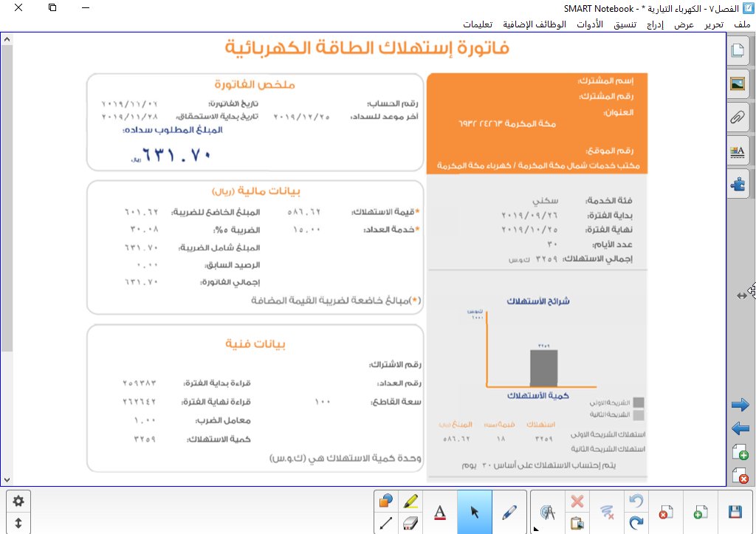756x534 pixels.
Task: Open the الأدوات menu
Action: pos(590,24)
